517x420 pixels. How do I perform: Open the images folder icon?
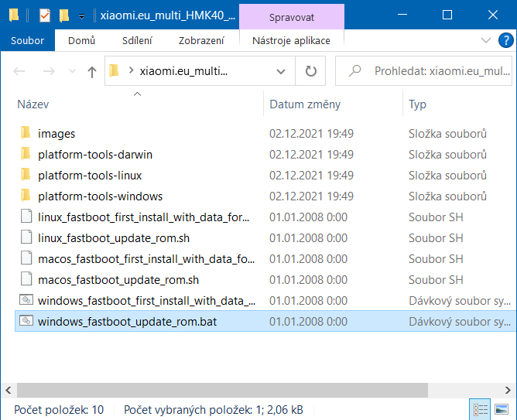pos(26,133)
